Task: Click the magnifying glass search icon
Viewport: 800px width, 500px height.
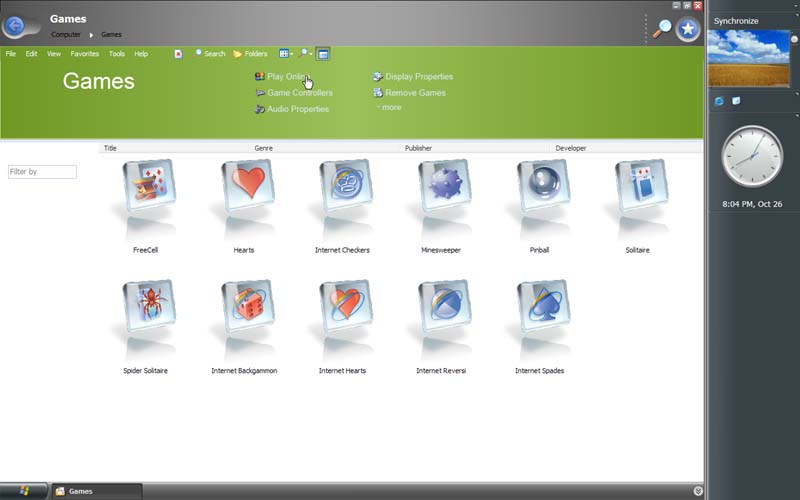Action: [x=661, y=29]
